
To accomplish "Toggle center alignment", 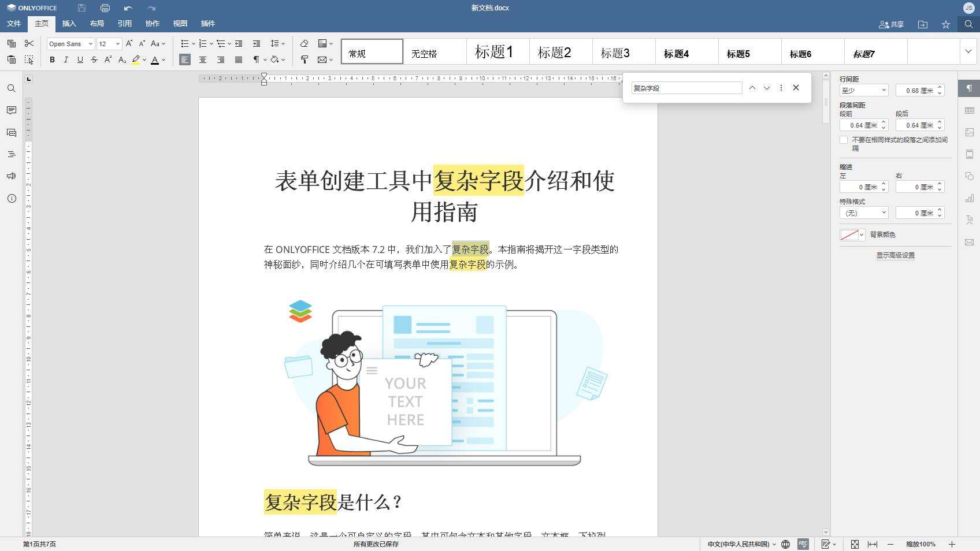I will point(203,59).
